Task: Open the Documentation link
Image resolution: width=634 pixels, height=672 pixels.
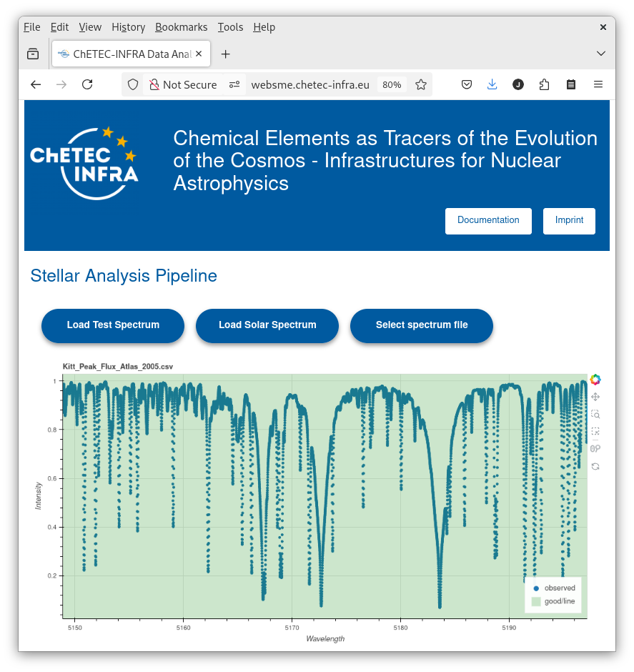Action: click(x=488, y=220)
